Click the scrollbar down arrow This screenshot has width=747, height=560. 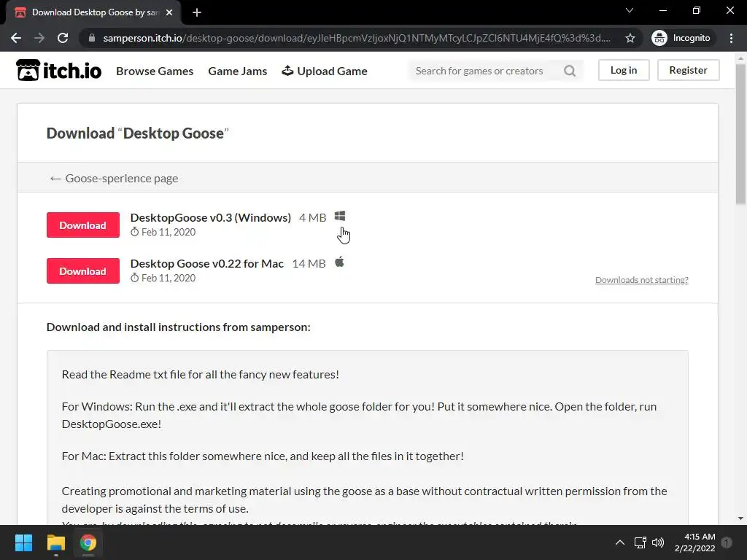click(740, 518)
